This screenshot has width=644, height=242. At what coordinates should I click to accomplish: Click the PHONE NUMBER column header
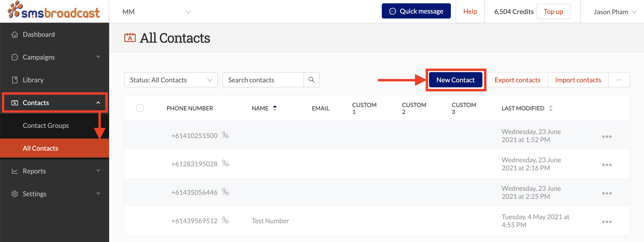[190, 108]
